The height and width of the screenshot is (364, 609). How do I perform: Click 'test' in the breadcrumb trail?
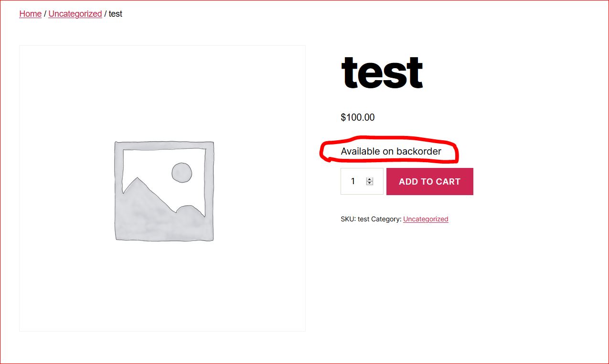tap(116, 14)
